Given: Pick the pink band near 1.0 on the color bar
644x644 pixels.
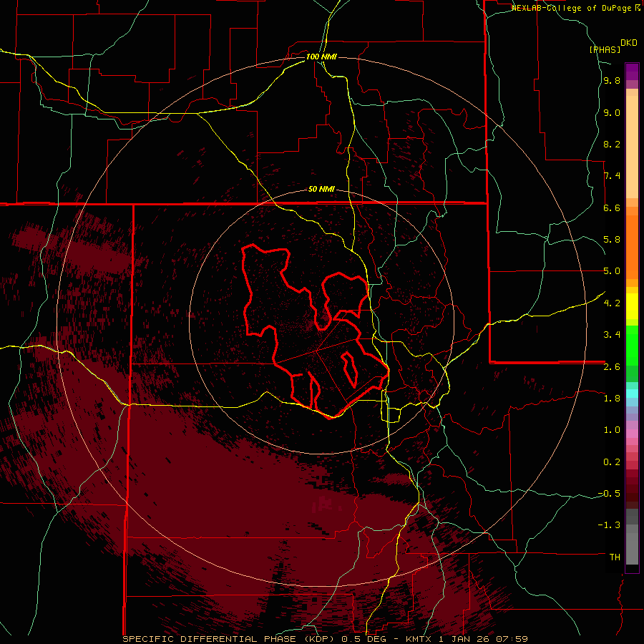Looking at the screenshot, I should tap(632, 434).
